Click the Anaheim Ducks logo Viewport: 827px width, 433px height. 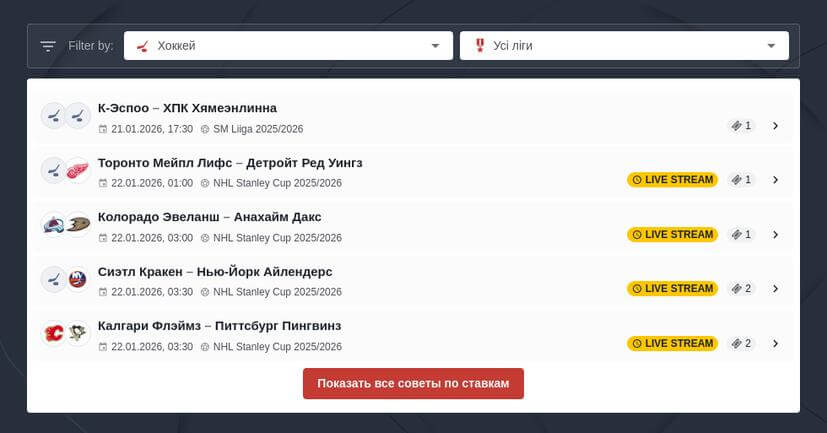[x=78, y=225]
